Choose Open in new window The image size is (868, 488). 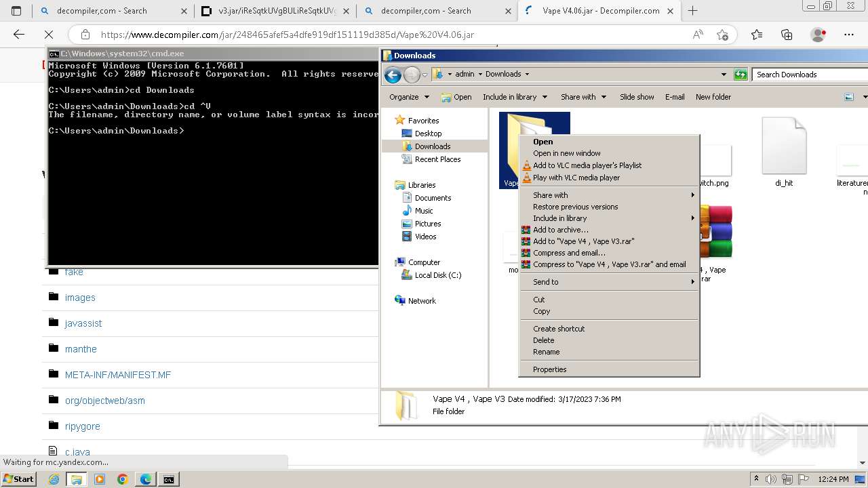(609, 153)
